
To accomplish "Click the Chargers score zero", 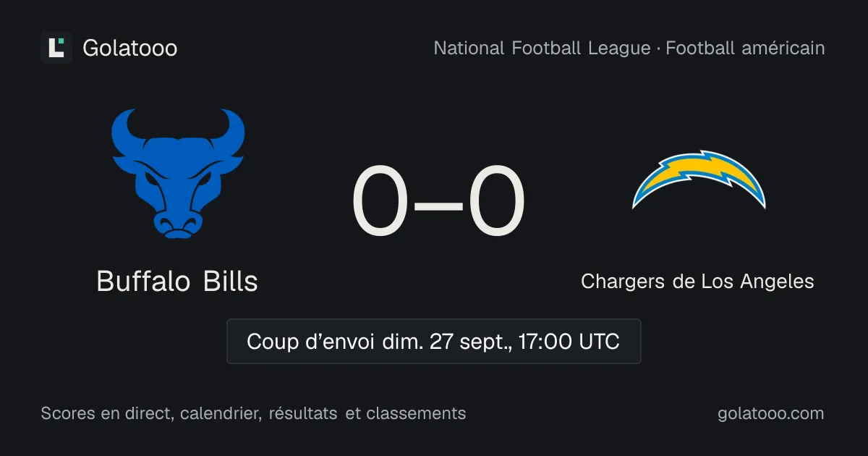I will pyautogui.click(x=496, y=202).
